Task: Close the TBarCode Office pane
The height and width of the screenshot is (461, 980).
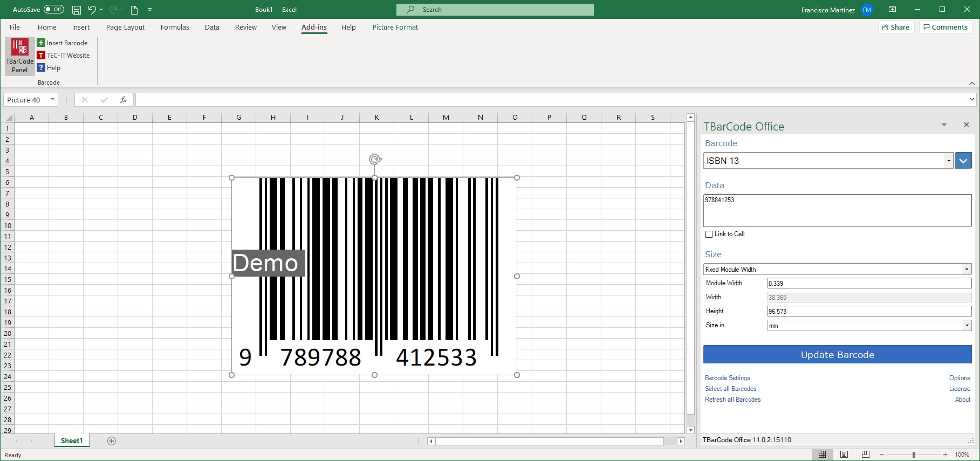Action: click(967, 125)
